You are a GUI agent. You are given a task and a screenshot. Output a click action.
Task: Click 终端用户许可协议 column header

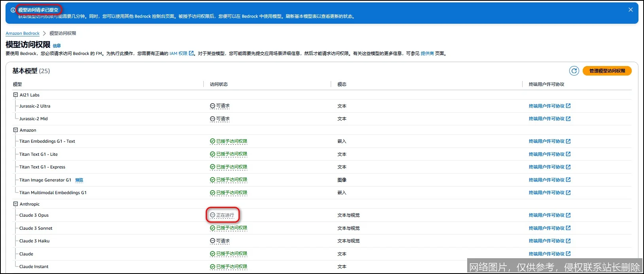(x=547, y=84)
